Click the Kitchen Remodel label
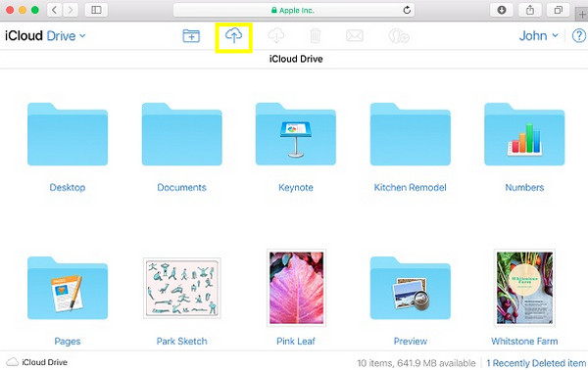Screen dimensions: 588x370 click(x=411, y=187)
